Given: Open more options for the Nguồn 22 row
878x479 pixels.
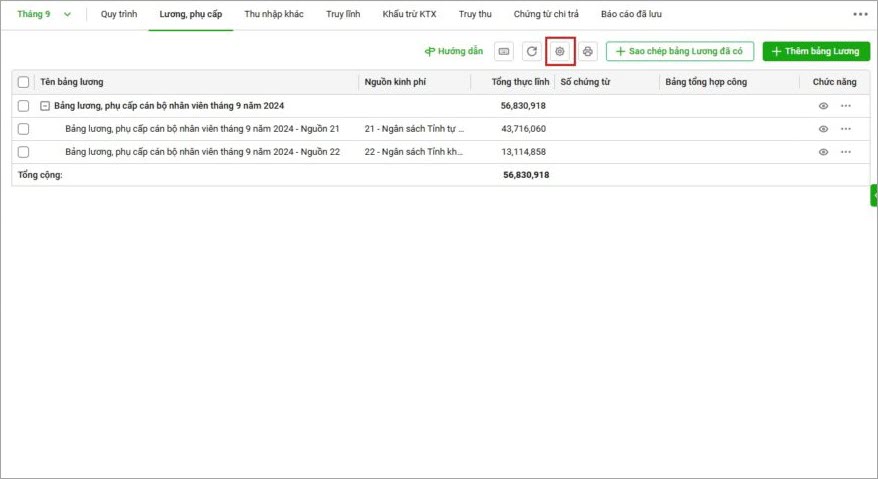Looking at the screenshot, I should [x=846, y=152].
